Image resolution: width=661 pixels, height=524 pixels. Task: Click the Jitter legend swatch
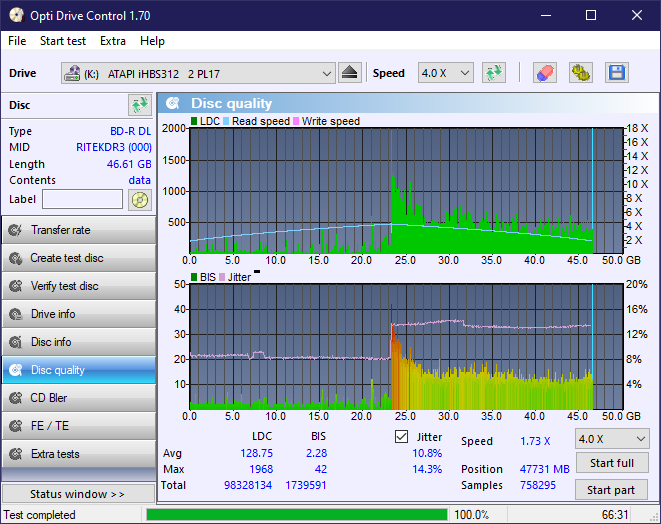222,277
